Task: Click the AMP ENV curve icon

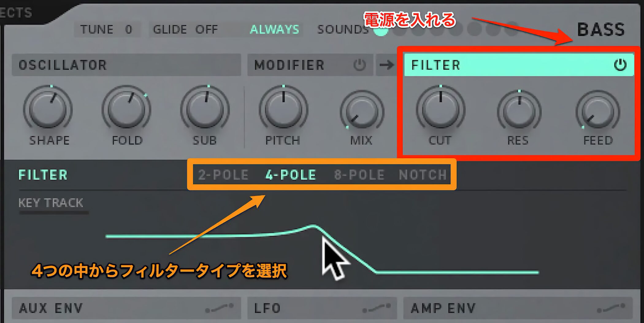Action: (611, 308)
